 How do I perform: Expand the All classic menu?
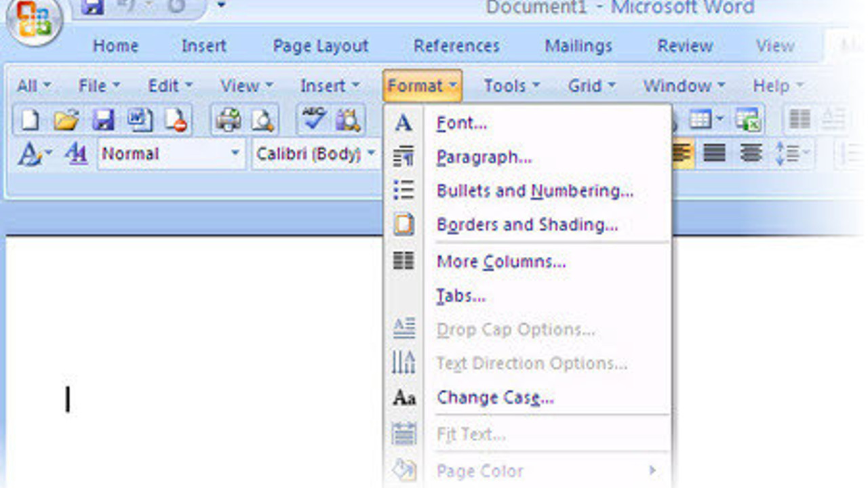(33, 86)
